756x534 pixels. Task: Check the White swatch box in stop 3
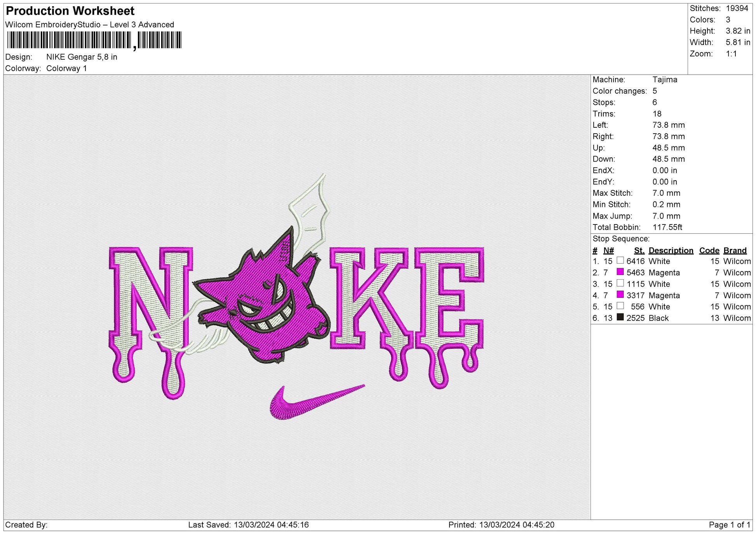click(x=620, y=284)
